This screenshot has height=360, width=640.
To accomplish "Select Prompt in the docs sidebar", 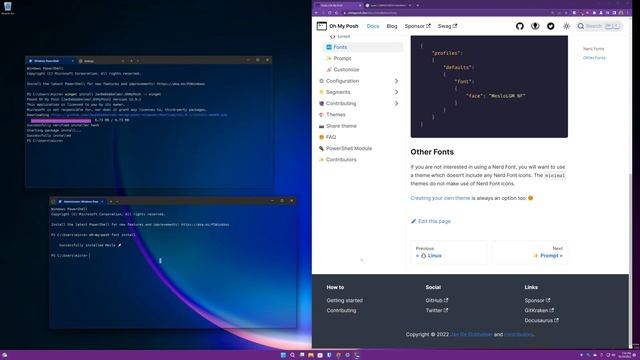I will pos(363,58).
